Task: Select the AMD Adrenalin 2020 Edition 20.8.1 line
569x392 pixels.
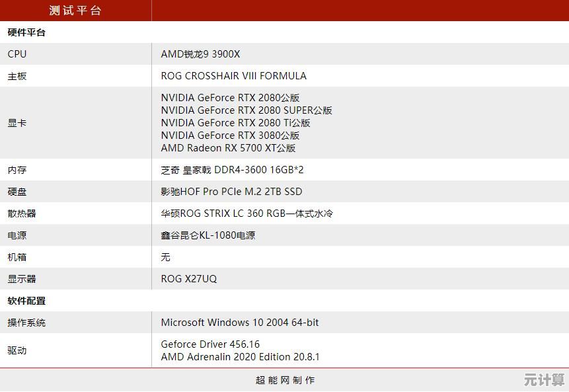Action: tap(240, 357)
